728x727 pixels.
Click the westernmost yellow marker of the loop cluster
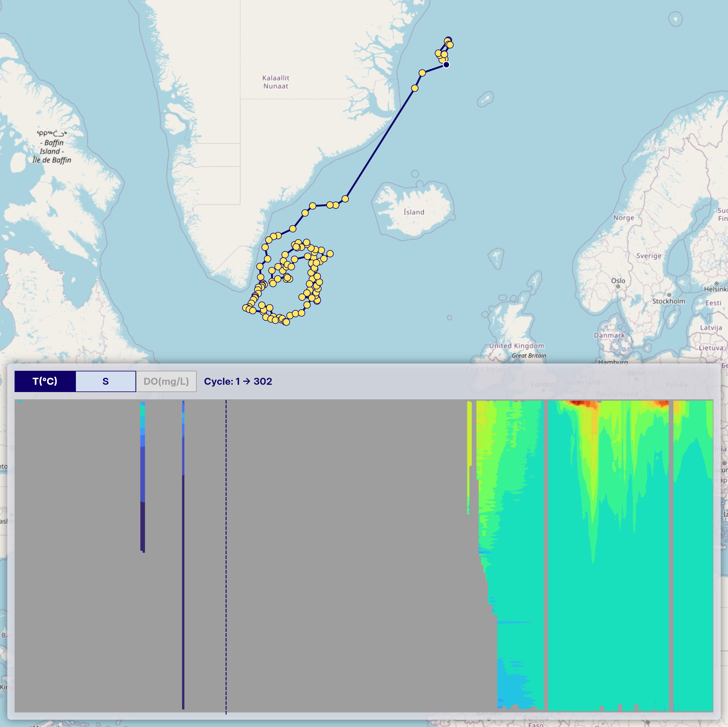(245, 308)
